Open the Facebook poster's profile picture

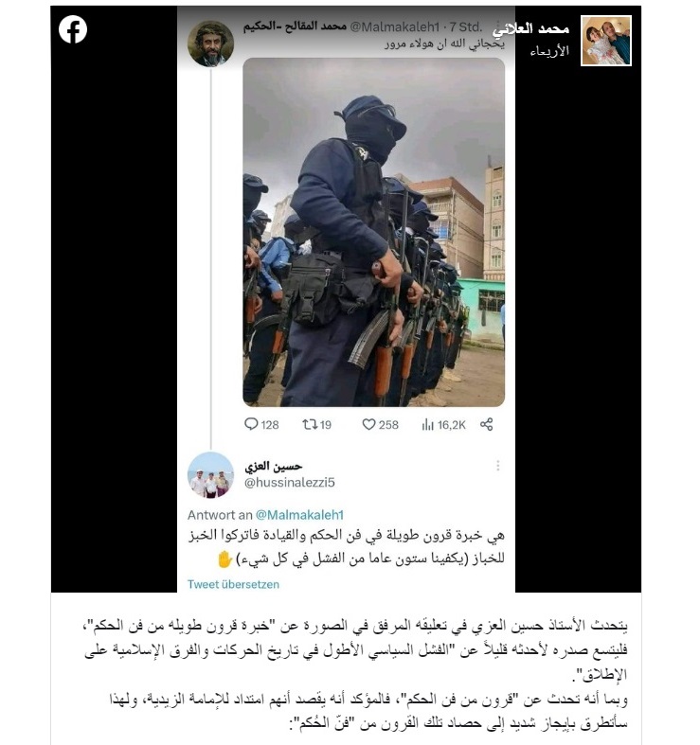tap(606, 41)
